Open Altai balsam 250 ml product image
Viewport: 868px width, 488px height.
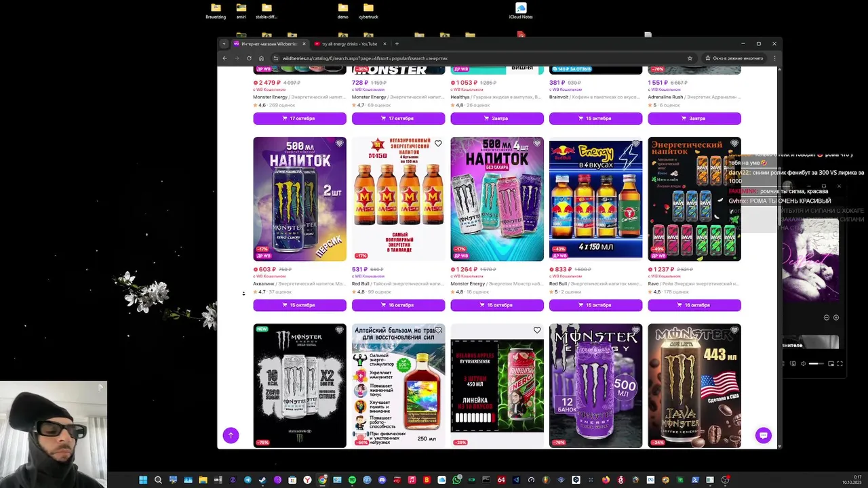pos(399,386)
